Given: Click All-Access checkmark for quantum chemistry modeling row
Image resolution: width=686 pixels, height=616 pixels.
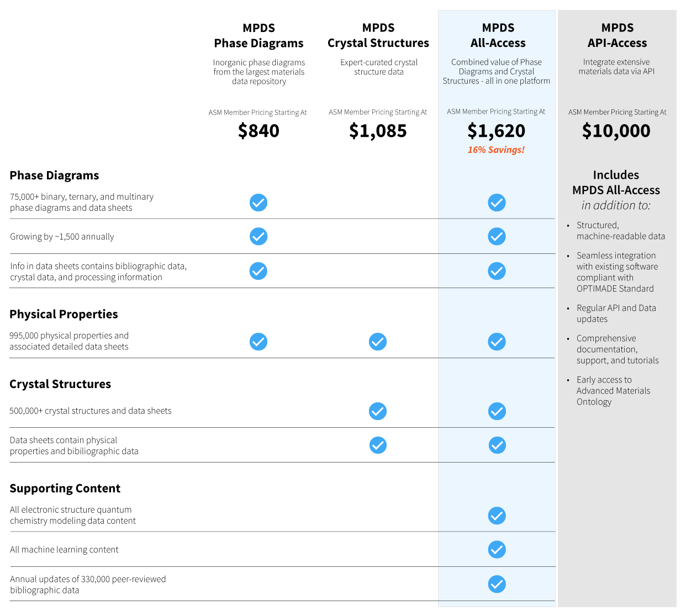Looking at the screenshot, I should [x=497, y=516].
